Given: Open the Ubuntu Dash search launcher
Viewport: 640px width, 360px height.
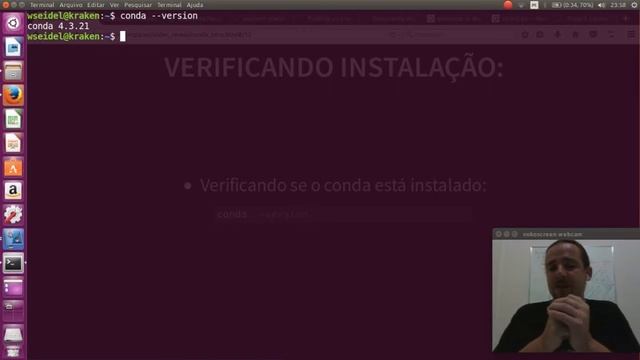Looking at the screenshot, I should [x=13, y=23].
